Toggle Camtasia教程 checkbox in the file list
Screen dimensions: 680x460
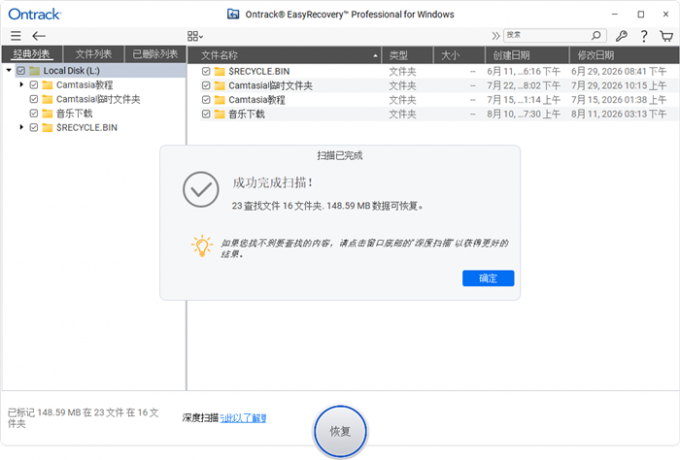coord(206,100)
